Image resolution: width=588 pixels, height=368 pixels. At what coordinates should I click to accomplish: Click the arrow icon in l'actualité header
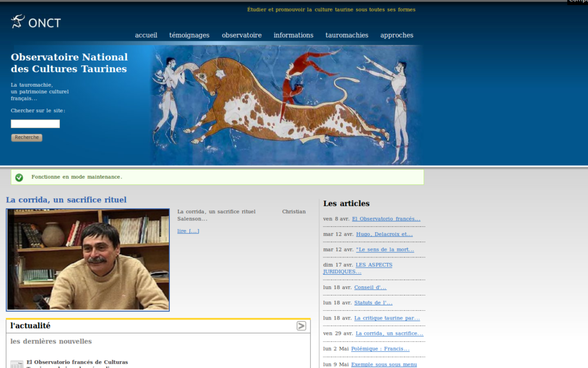pyautogui.click(x=301, y=325)
